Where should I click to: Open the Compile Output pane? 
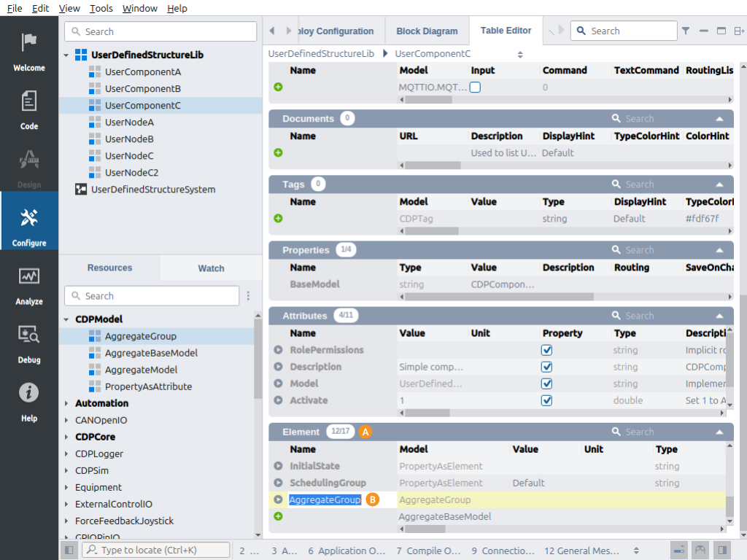coord(429,551)
